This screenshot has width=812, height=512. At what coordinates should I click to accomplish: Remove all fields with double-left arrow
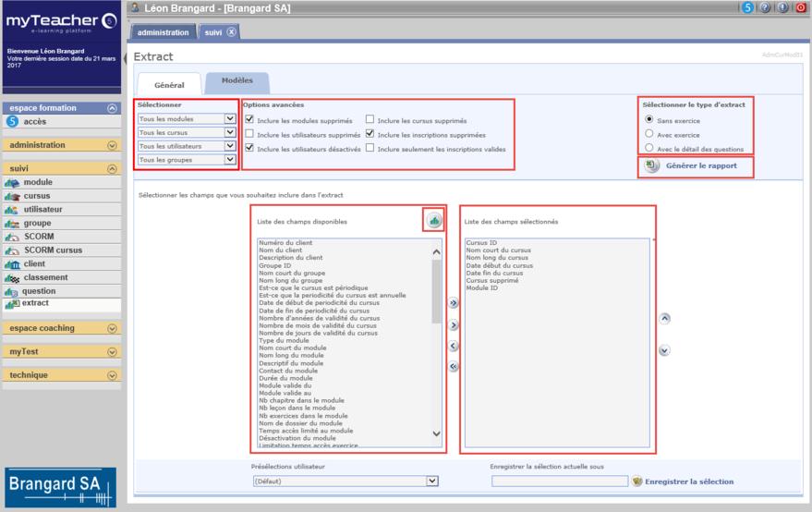pyautogui.click(x=454, y=367)
